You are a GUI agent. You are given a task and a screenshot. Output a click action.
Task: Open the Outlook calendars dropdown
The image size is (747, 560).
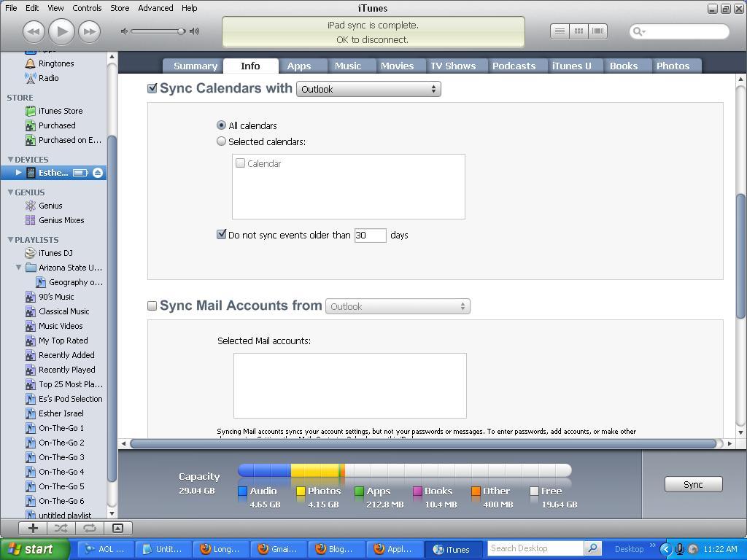368,88
